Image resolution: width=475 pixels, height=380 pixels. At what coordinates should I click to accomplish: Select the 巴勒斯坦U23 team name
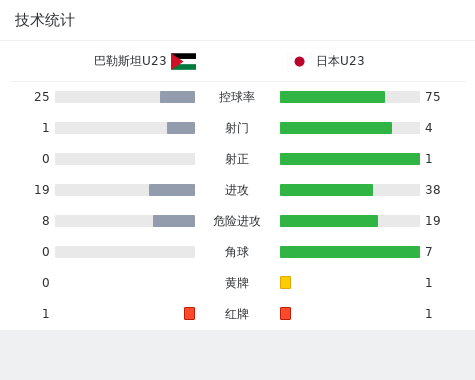[130, 61]
